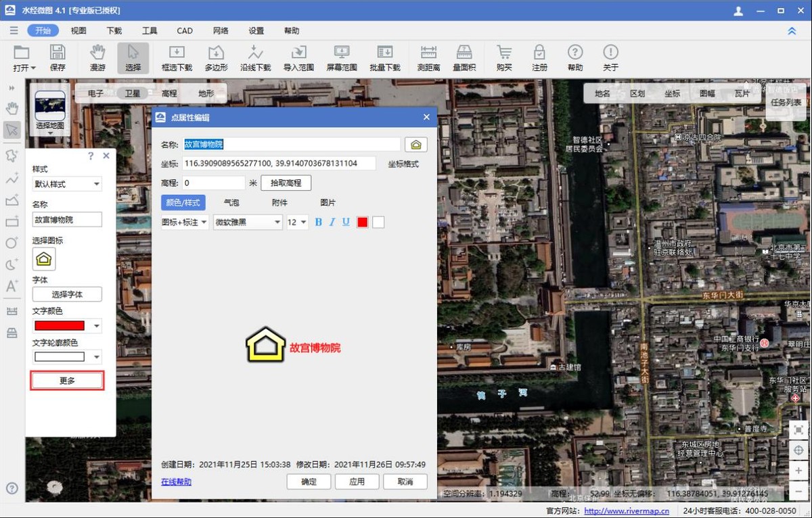Click the 多边形 download icon

click(216, 52)
